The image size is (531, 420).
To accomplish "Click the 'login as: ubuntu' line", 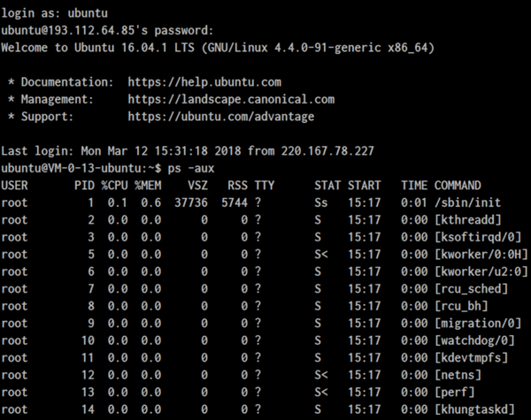I will coord(55,13).
